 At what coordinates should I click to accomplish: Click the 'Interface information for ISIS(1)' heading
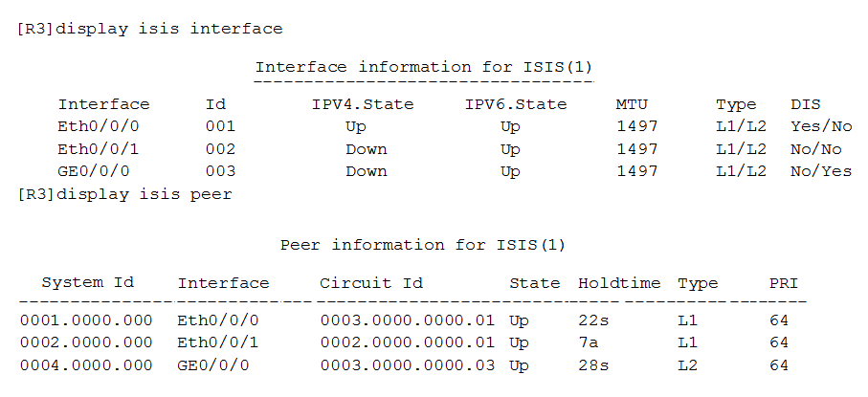424,68
